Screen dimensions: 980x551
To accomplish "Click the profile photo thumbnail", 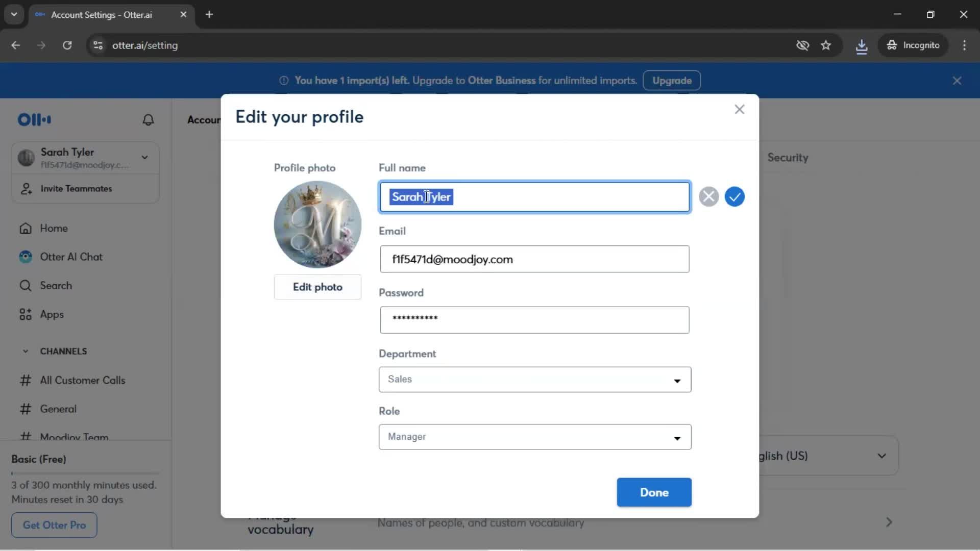I will 317,224.
